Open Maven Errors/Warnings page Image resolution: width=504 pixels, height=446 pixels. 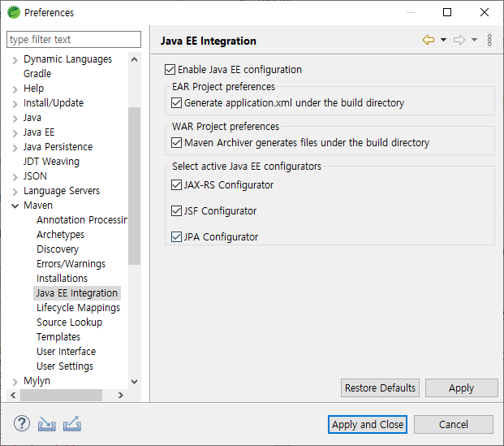[71, 264]
